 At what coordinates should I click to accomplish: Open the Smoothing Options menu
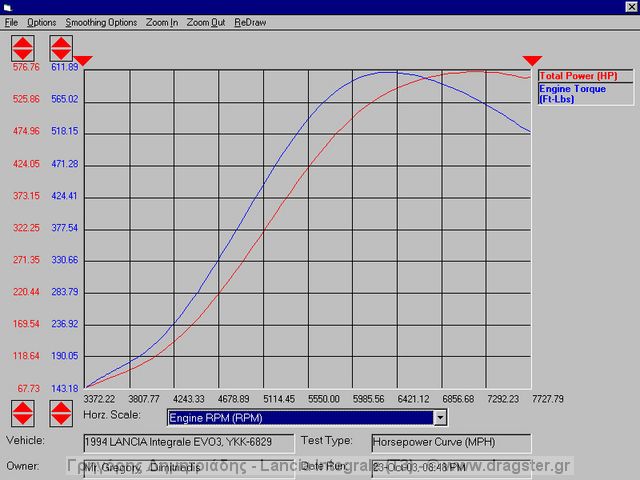point(101,22)
